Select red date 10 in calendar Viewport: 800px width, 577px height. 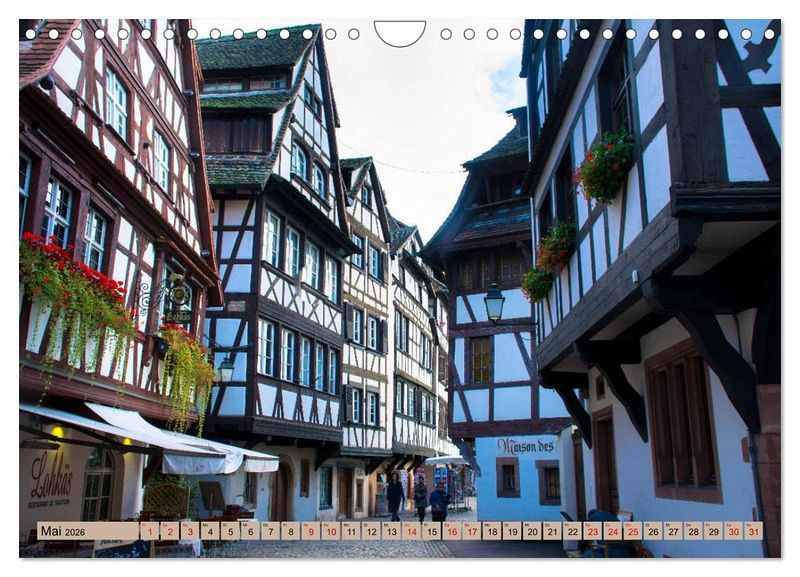[330, 531]
